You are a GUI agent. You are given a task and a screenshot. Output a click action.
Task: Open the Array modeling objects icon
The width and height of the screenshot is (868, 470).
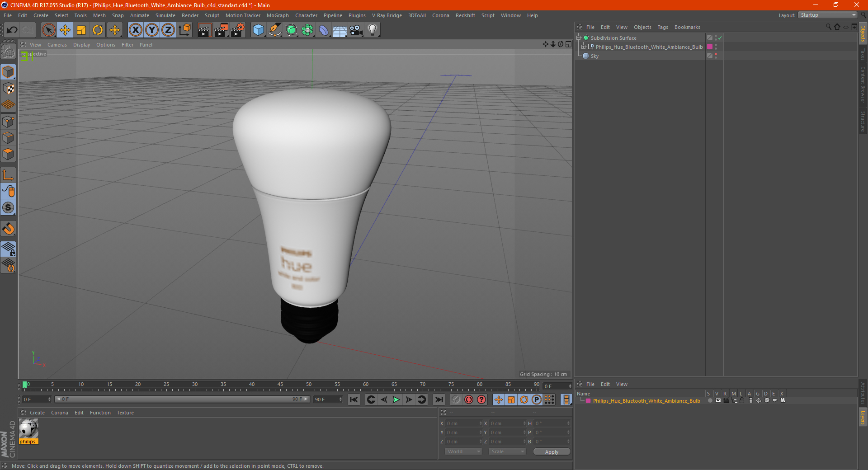(x=307, y=30)
